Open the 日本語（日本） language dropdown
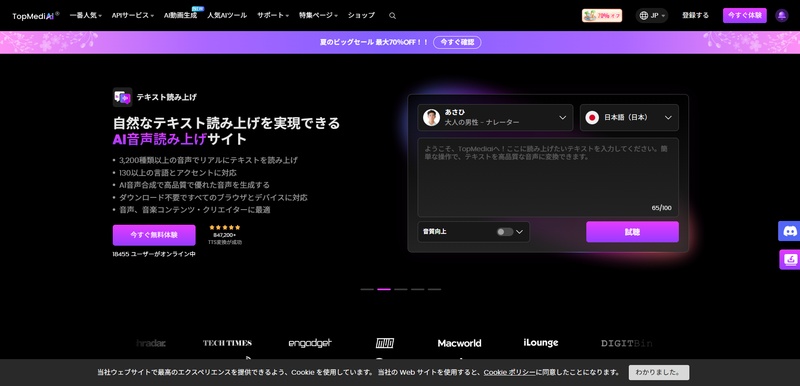 [629, 117]
